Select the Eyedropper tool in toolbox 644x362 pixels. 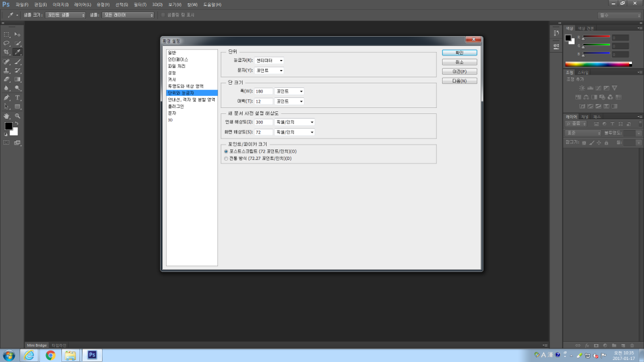17,52
